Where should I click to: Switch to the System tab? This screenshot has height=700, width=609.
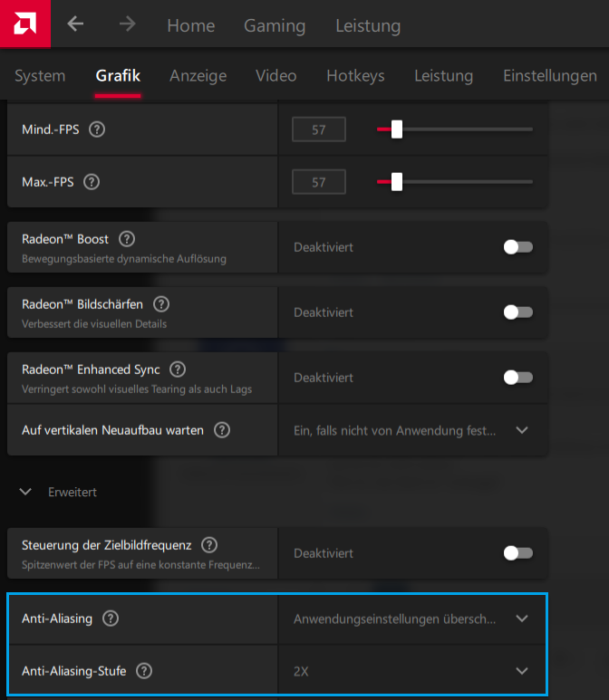pos(40,75)
